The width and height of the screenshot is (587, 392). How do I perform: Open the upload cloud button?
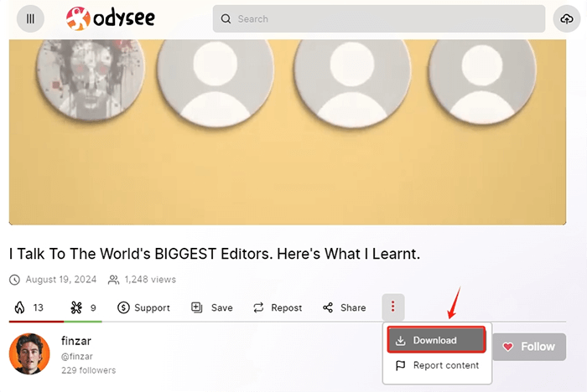point(567,18)
